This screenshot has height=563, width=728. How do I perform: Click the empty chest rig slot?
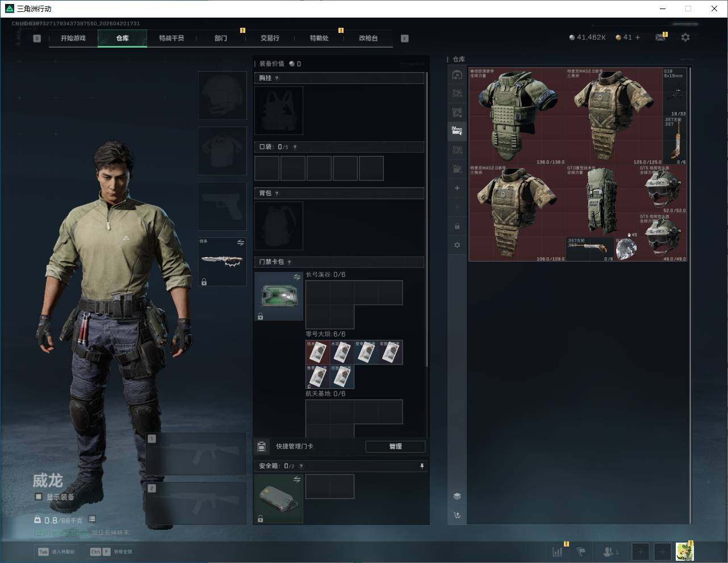279,111
